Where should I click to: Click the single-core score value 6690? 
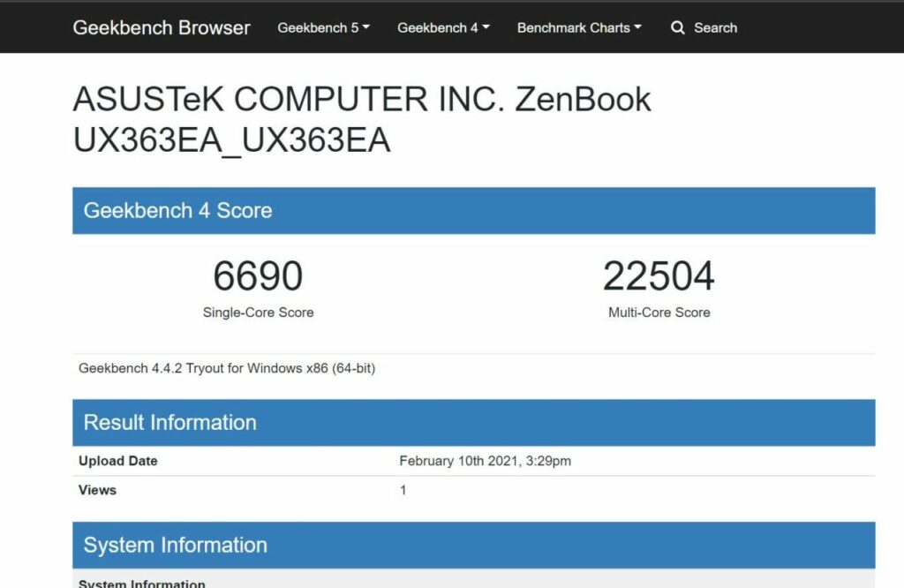click(258, 276)
